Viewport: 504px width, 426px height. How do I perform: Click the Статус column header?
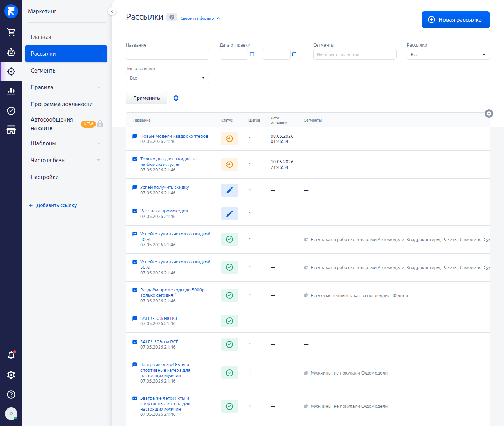pos(227,120)
